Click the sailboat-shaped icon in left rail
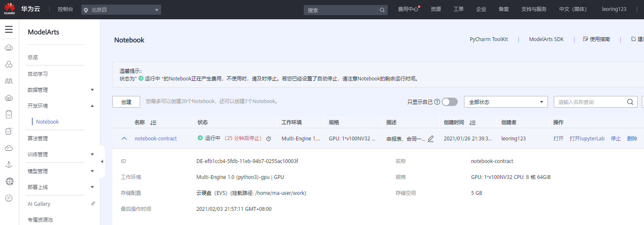 (9, 165)
